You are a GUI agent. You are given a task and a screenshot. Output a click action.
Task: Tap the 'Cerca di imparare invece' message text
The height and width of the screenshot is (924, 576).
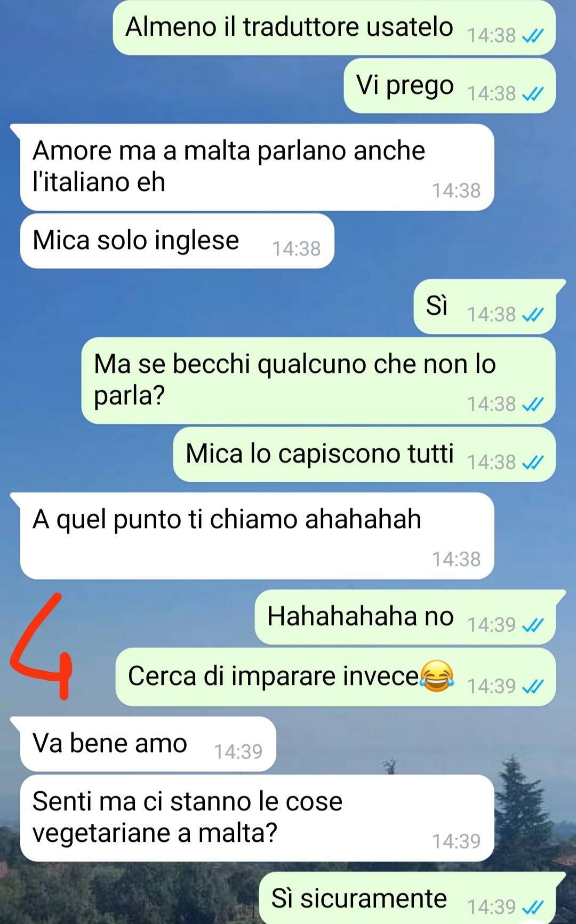(x=274, y=676)
